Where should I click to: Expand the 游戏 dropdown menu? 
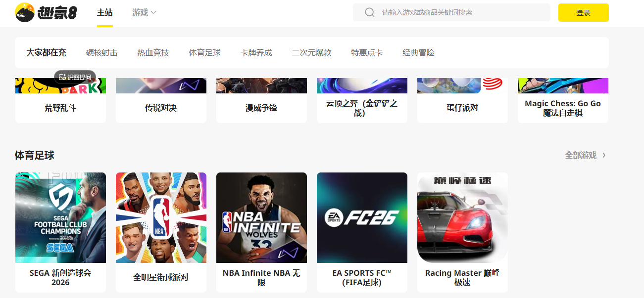click(144, 12)
